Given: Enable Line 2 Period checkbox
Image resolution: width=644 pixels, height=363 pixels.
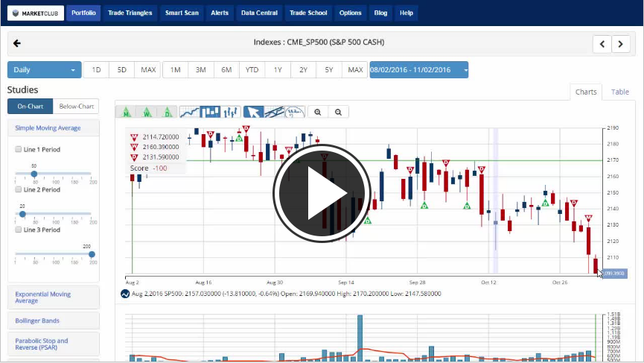Looking at the screenshot, I should point(18,189).
